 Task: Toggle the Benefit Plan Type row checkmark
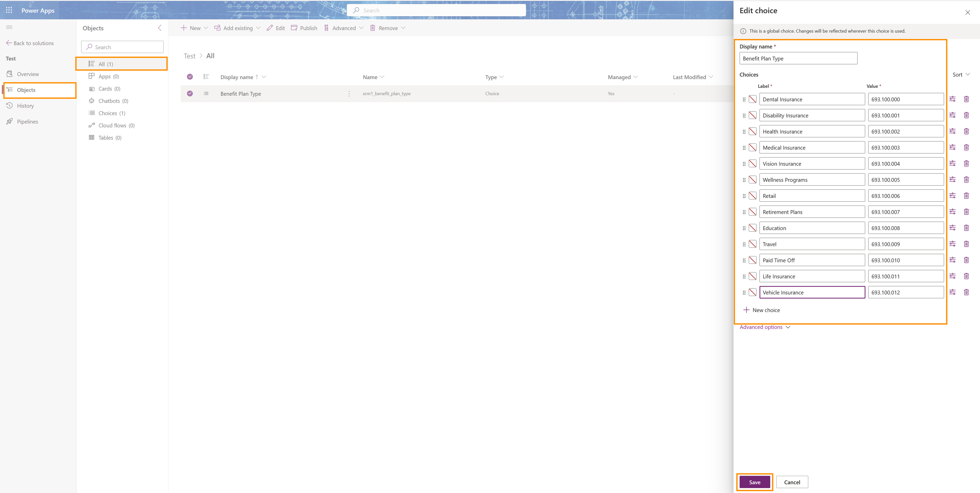click(x=190, y=93)
